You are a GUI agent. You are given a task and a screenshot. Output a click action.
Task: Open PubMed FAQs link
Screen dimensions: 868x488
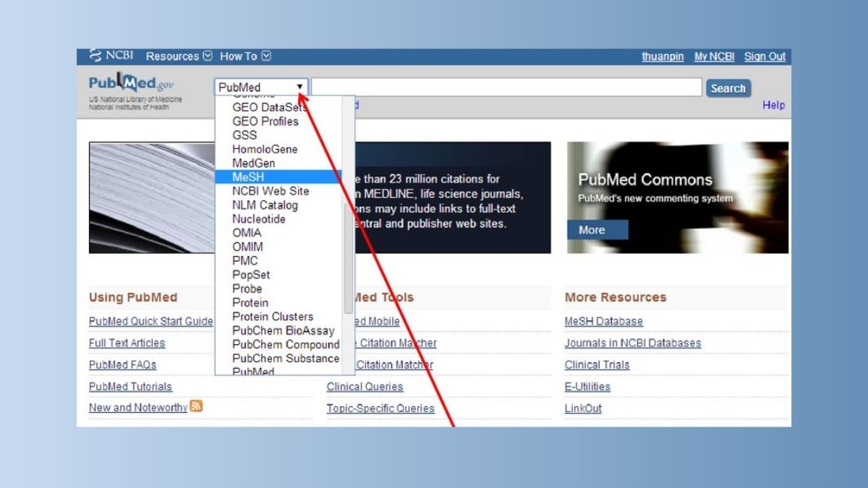122,364
